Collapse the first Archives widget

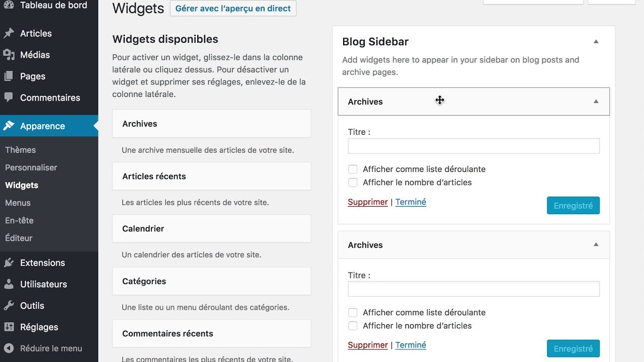[596, 101]
